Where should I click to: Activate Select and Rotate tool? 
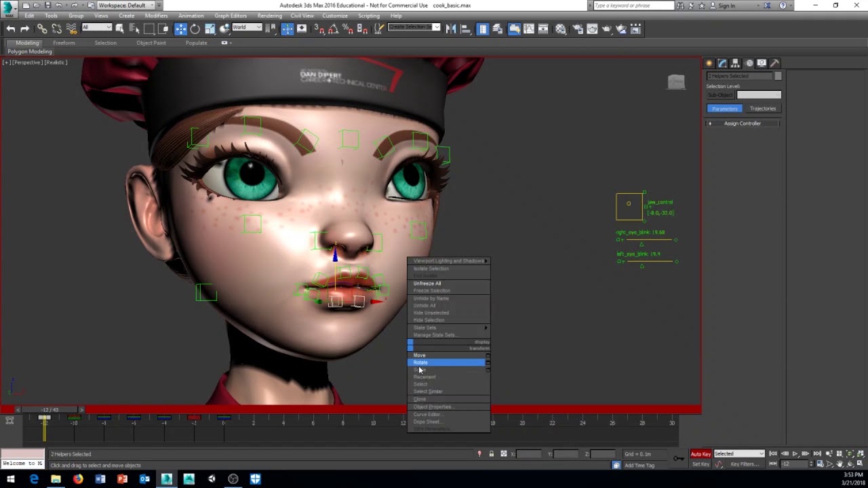click(195, 28)
